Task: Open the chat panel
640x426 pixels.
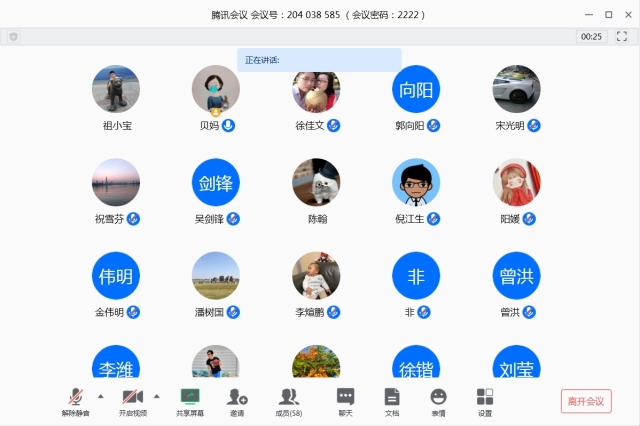Action: [x=345, y=397]
